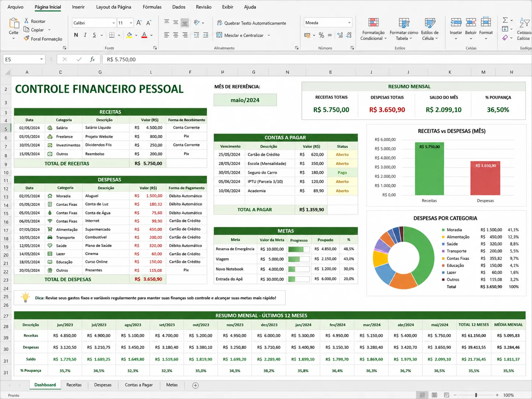Select the Format Painter brush icon
The height and width of the screenshot is (399, 532).
(26, 38)
